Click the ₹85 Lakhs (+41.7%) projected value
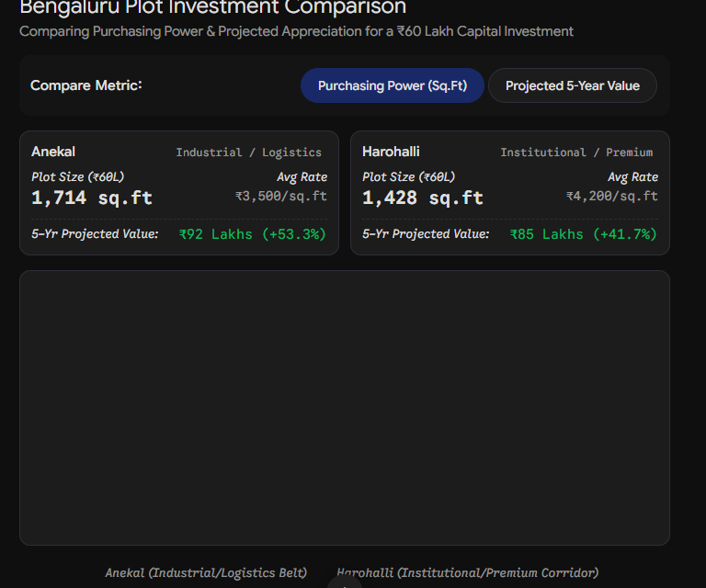 [583, 234]
